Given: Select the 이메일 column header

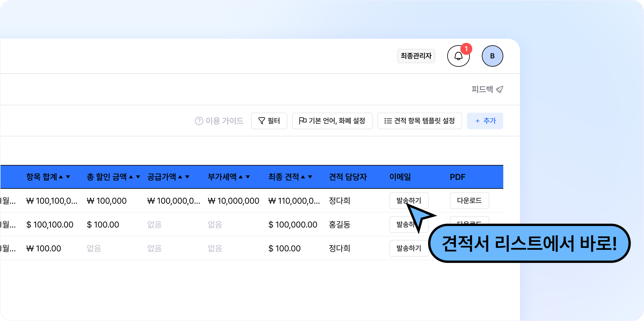Looking at the screenshot, I should tap(400, 177).
